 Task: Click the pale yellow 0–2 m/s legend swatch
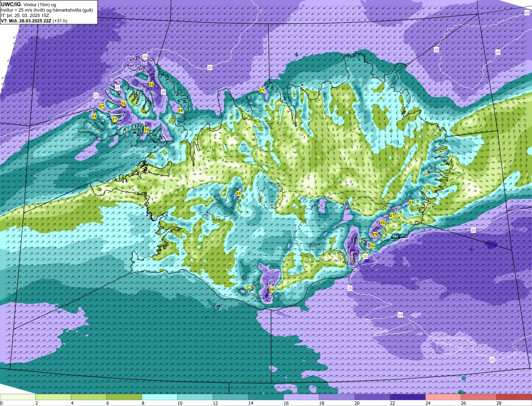[x=18, y=397]
